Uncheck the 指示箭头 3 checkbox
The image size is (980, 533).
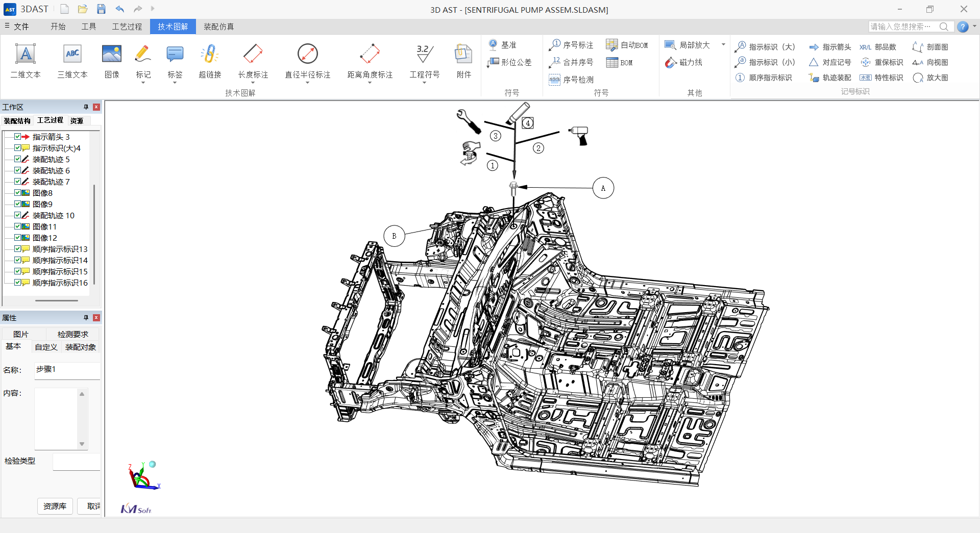click(x=18, y=137)
